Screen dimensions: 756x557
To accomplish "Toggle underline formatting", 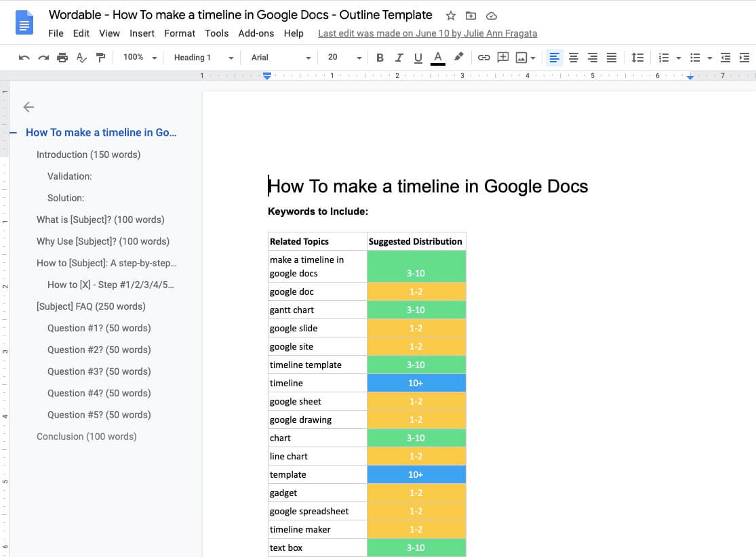I will [x=418, y=58].
